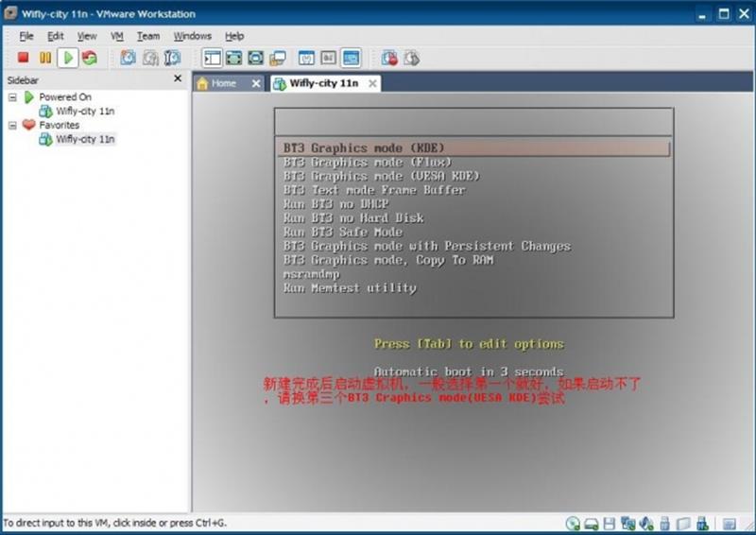Switch to the Home tab
The width and height of the screenshot is (756, 535).
223,83
